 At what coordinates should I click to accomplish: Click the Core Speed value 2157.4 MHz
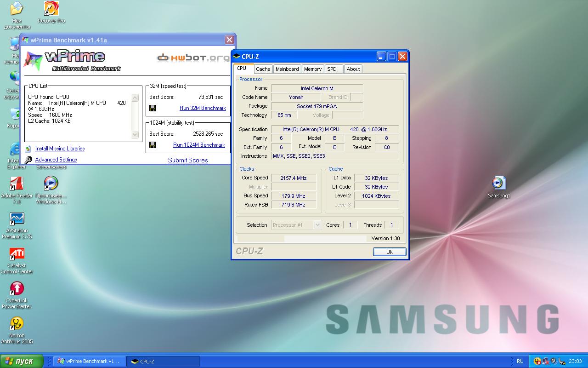pos(294,178)
